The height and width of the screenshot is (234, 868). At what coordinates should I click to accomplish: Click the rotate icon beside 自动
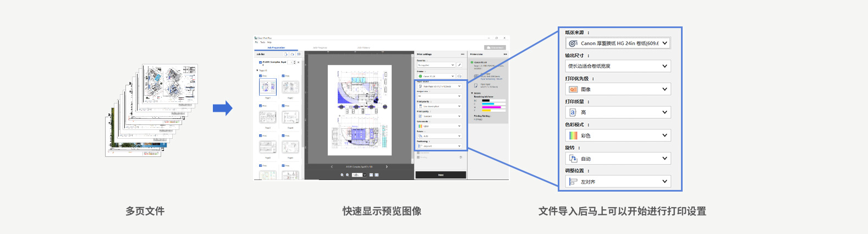point(573,159)
